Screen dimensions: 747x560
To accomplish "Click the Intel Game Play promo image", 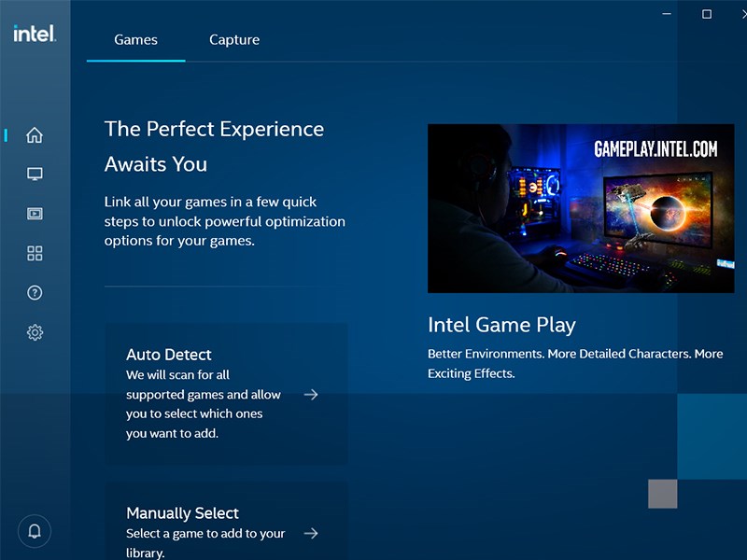I will coord(581,208).
